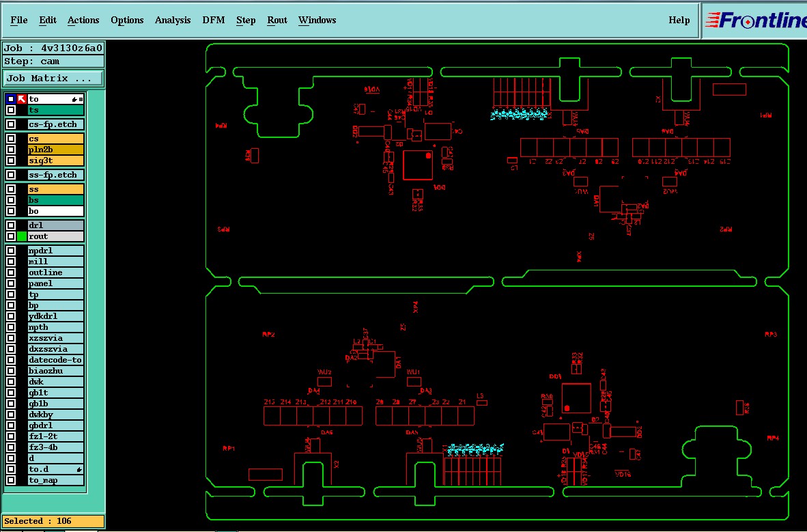The height and width of the screenshot is (532, 807).
Task: Open the Windows menu
Action: 317,20
